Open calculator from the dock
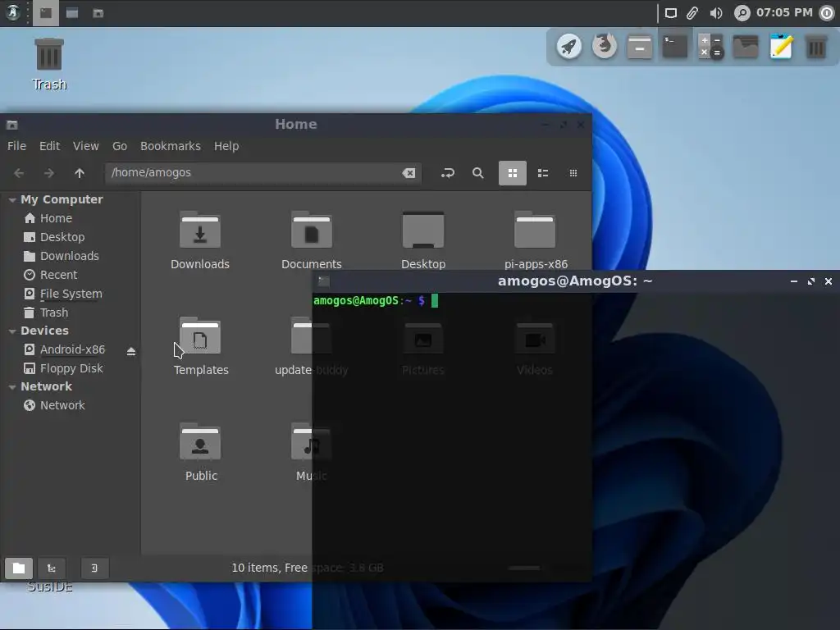840x630 pixels. (710, 47)
